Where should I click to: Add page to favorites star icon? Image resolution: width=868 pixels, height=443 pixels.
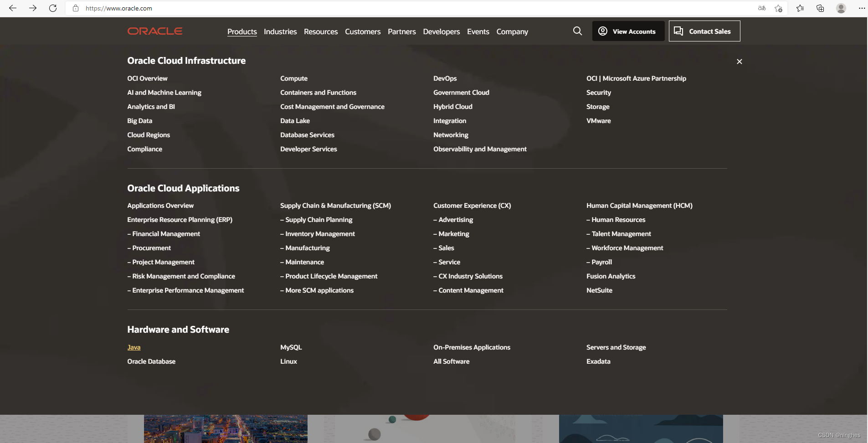click(778, 8)
